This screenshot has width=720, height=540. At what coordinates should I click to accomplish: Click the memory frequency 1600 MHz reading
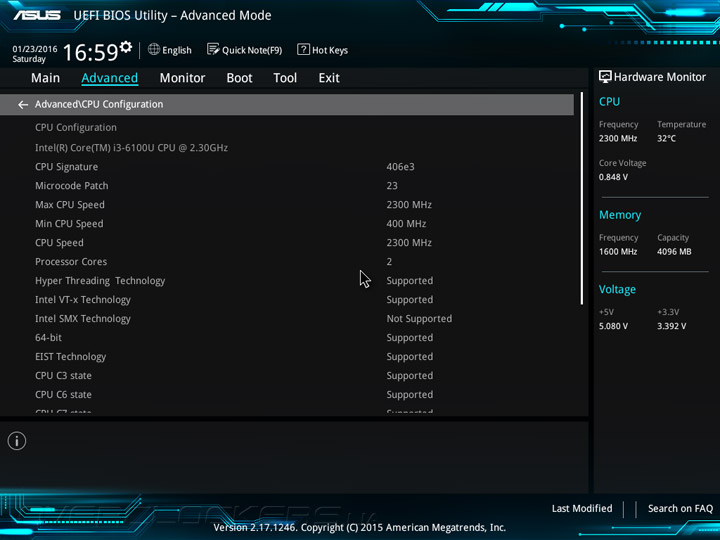[618, 252]
